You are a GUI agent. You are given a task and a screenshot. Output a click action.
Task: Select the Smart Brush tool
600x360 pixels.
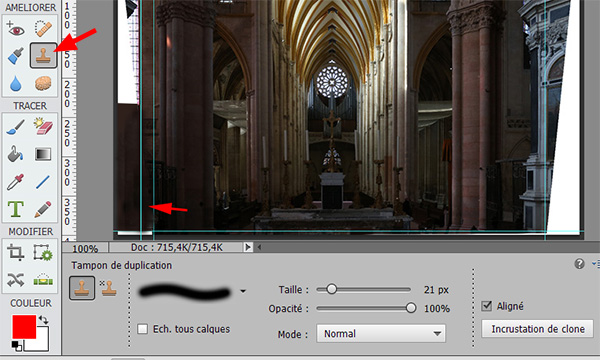[15, 56]
